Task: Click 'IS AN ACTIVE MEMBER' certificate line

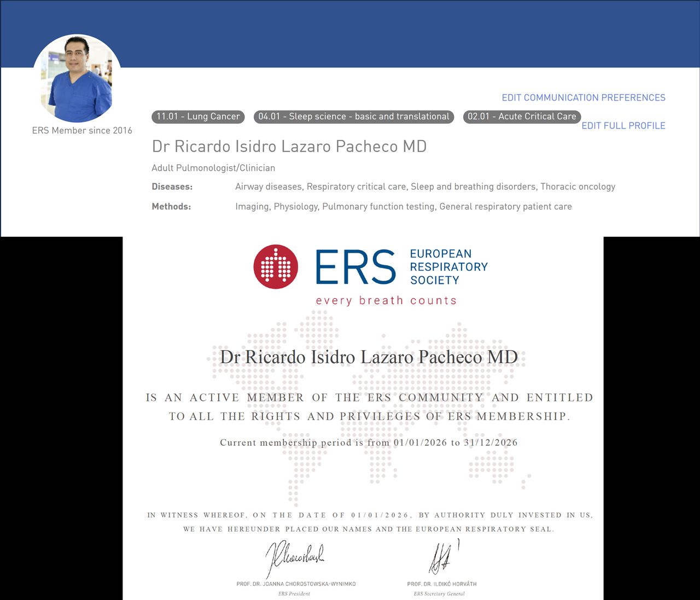Action: point(370,398)
